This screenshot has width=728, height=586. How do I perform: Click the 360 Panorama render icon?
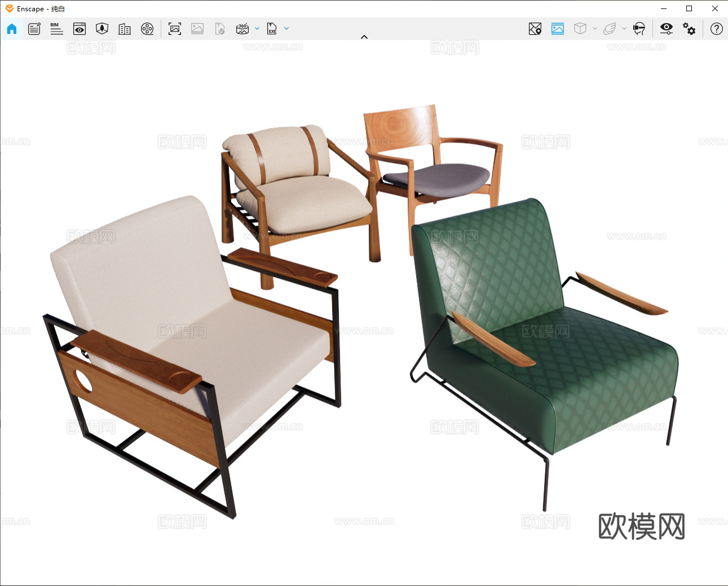coord(242,29)
